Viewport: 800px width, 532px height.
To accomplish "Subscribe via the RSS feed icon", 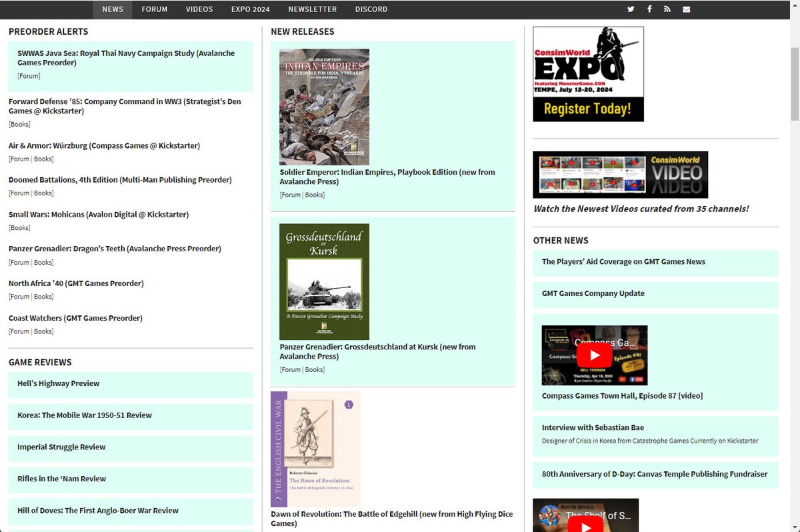I will [x=667, y=9].
